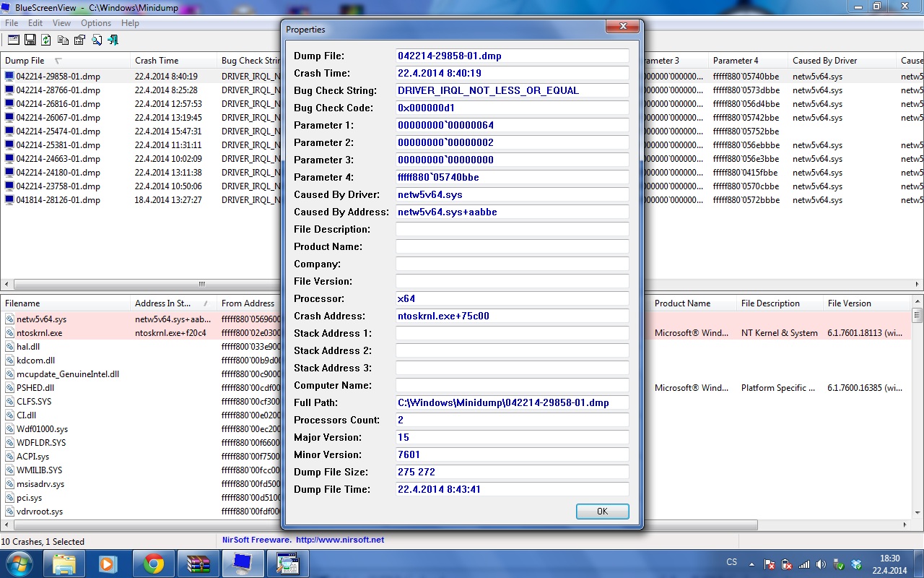Click the taskbar app right of BlueScreenView

(287, 564)
